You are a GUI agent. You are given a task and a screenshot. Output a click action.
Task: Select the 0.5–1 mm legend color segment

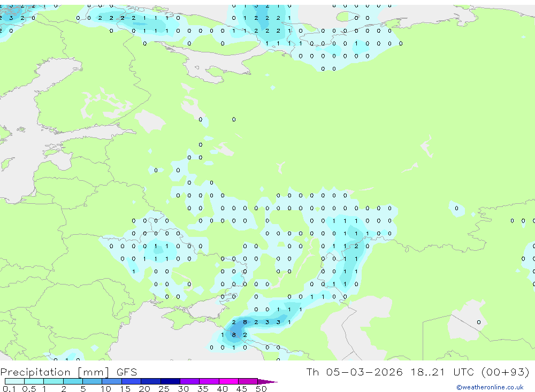34,381
